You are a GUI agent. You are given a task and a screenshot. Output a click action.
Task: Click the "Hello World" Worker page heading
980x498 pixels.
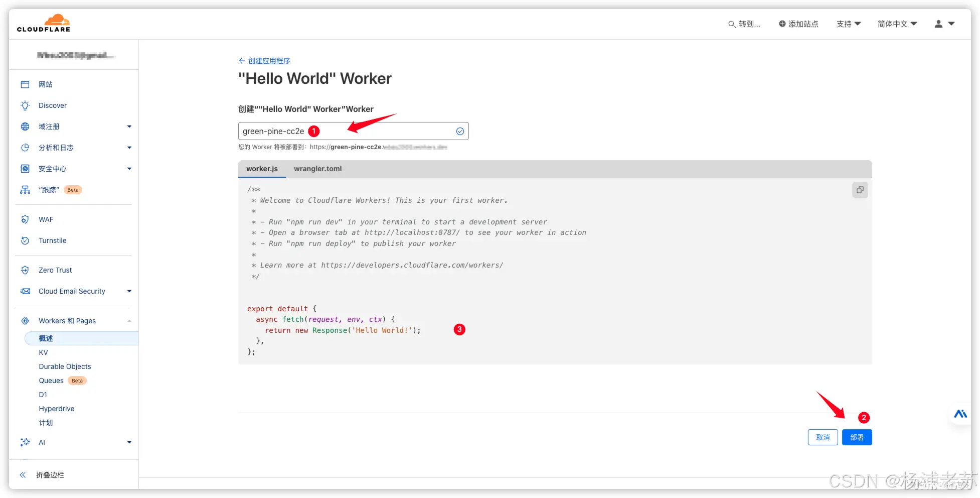[x=314, y=79]
